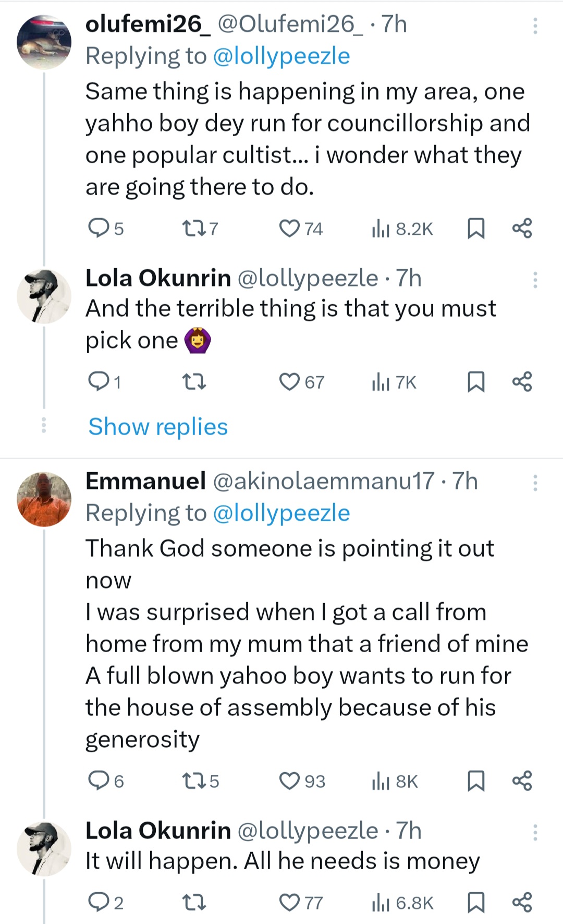Screen dimensions: 563x924
Task: Open more options for Emmanuel's tweet
Action: pos(535,483)
